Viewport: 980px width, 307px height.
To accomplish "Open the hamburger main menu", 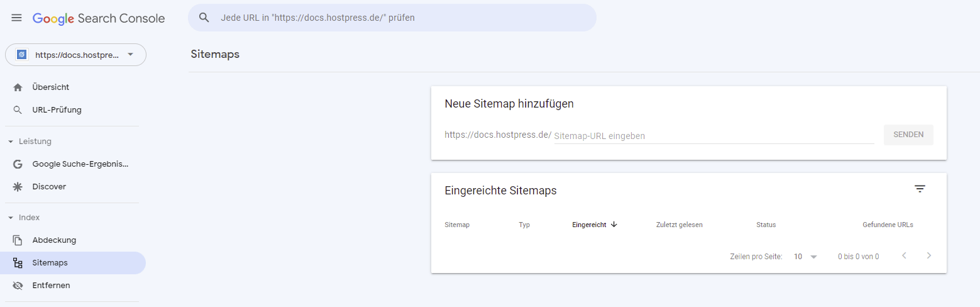I will tap(17, 18).
